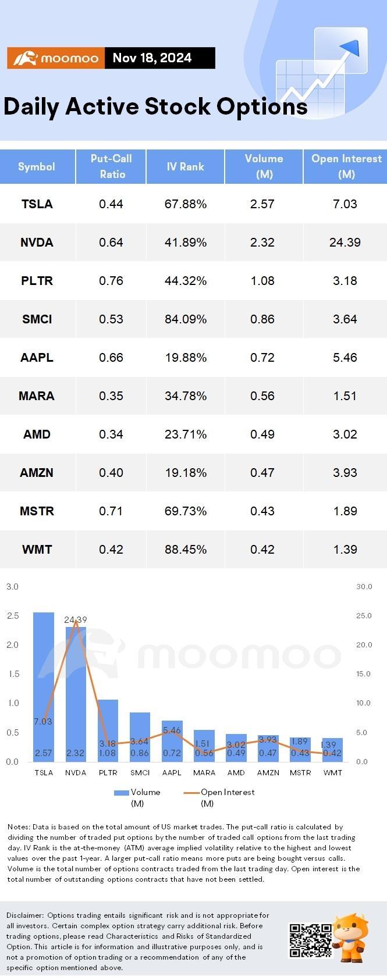Click the Daily Active Stock Options title
387x980 pixels.
pyautogui.click(x=155, y=106)
